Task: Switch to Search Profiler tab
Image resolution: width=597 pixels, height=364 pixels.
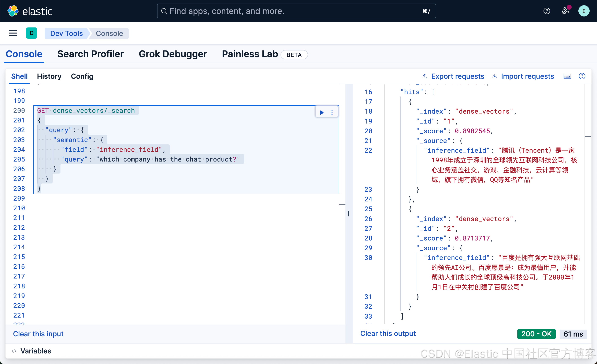Action: pyautogui.click(x=90, y=54)
